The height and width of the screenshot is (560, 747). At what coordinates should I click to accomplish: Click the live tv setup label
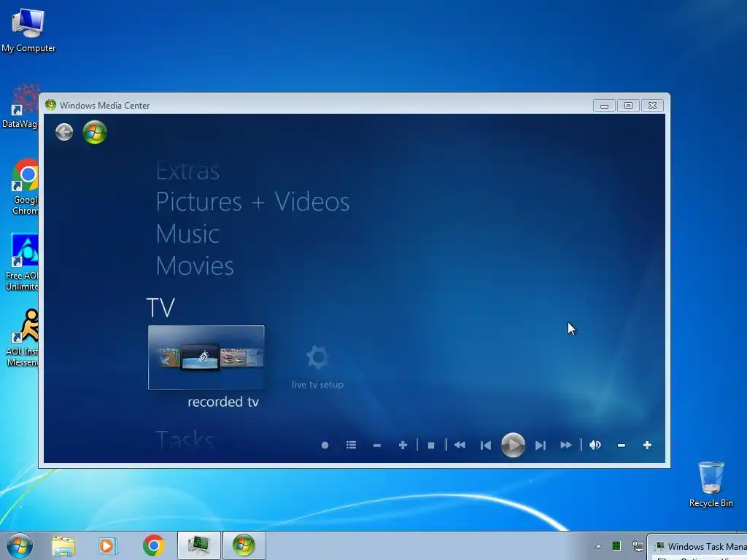tap(318, 385)
